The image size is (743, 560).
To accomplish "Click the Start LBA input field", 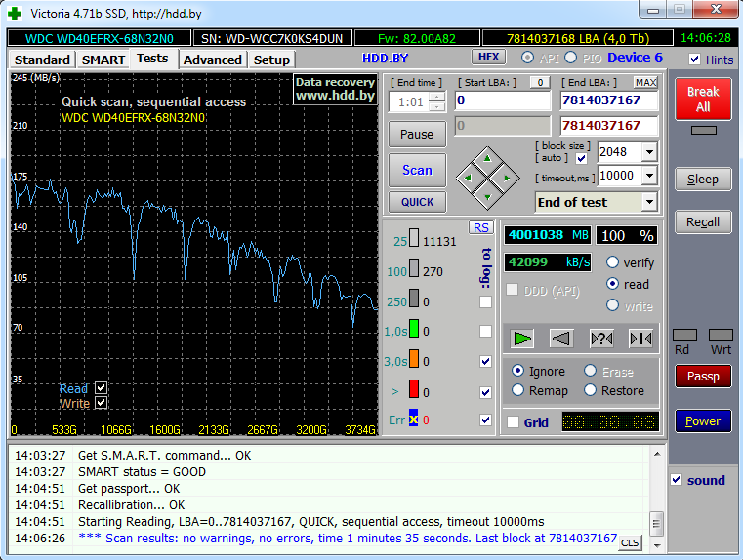I will click(502, 100).
